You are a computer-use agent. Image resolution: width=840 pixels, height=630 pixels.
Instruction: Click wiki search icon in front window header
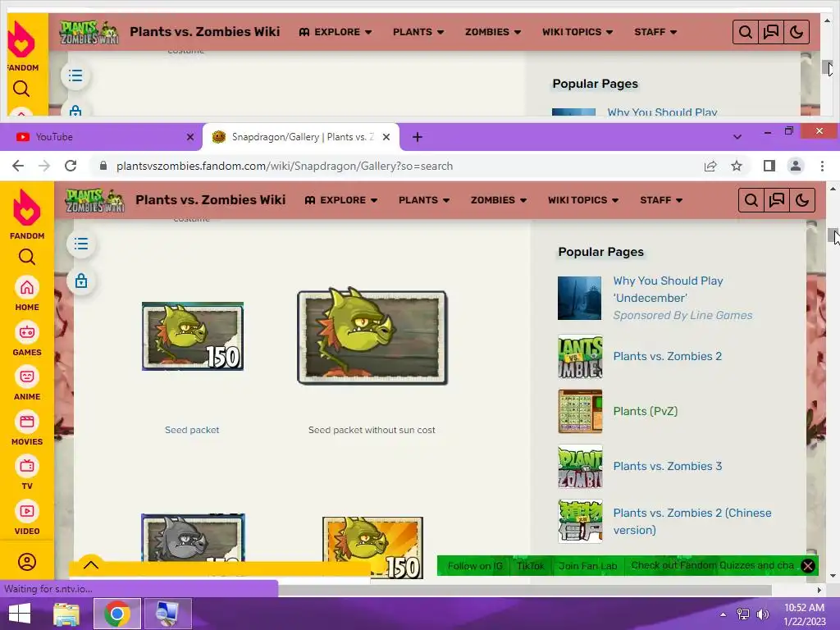(x=751, y=200)
